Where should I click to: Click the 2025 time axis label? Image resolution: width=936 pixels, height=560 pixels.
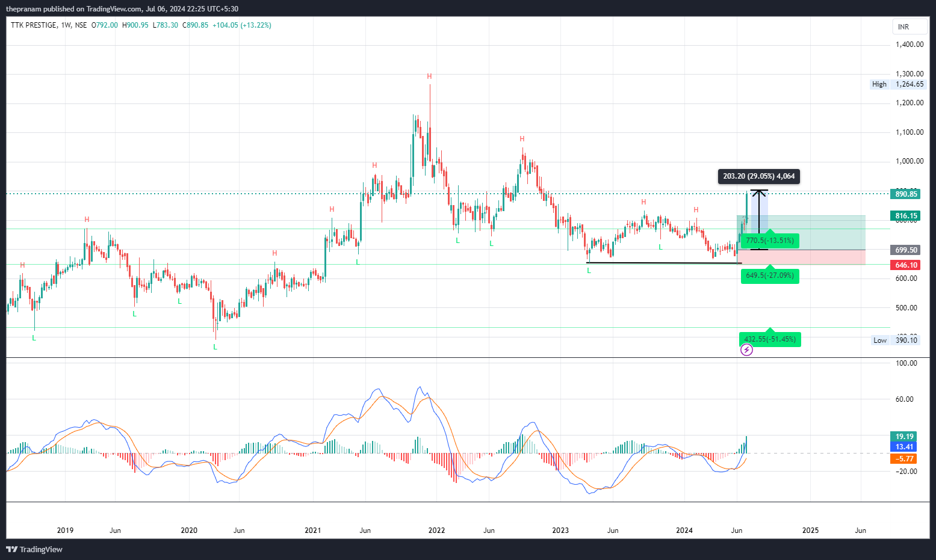coord(811,531)
